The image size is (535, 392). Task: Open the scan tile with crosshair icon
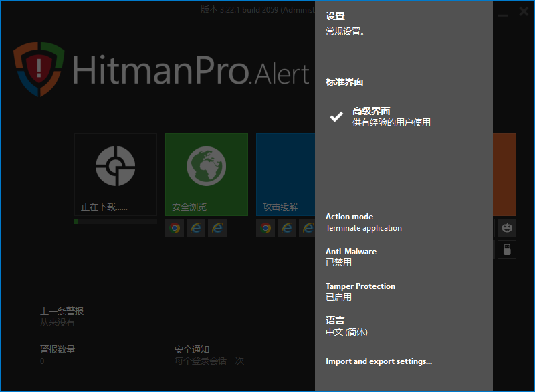point(116,175)
